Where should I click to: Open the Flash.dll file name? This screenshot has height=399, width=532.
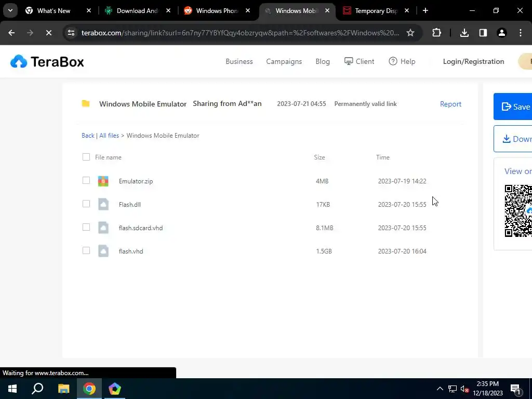[129, 205]
